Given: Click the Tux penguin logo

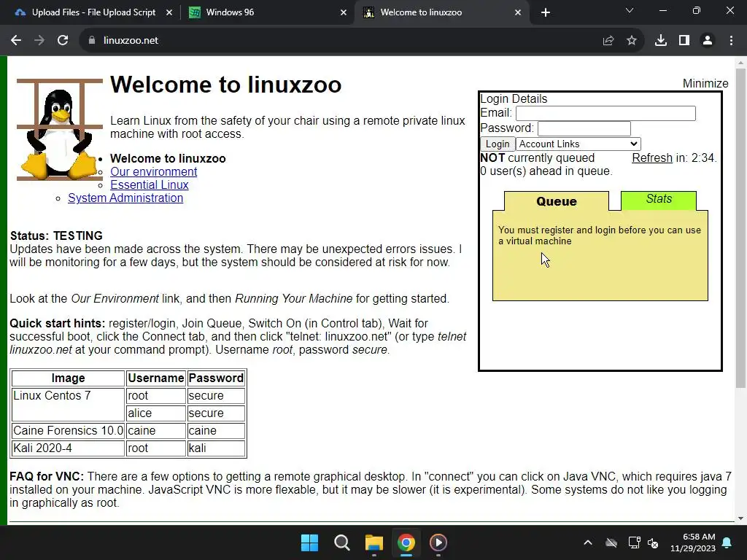Looking at the screenshot, I should [60, 130].
